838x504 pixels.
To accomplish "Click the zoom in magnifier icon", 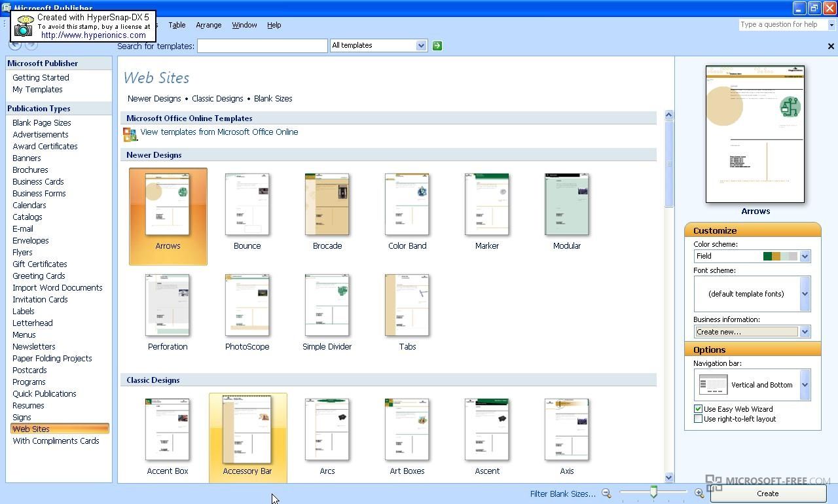I will [x=699, y=494].
